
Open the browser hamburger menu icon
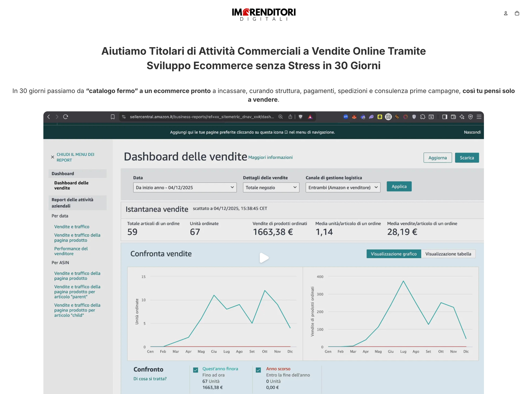click(479, 117)
